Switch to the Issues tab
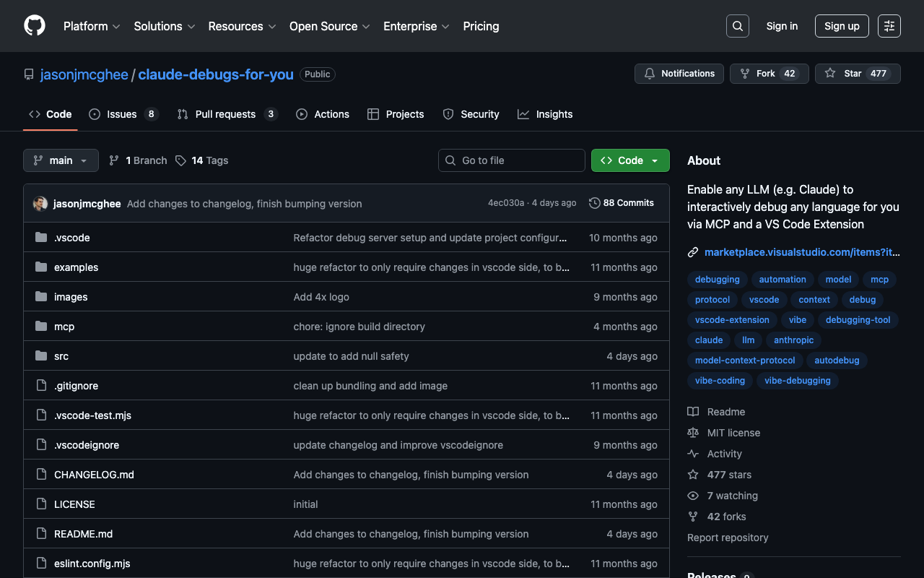924x578 pixels. [122, 114]
